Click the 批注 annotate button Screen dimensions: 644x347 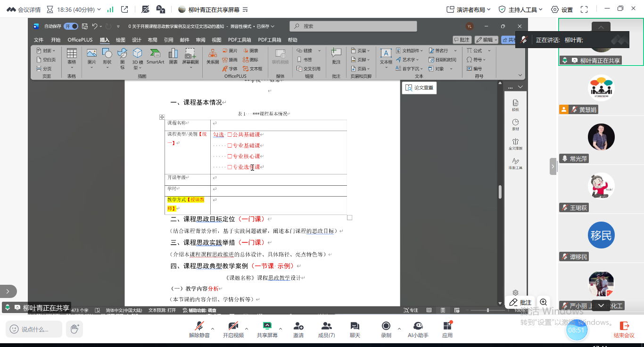click(520, 302)
